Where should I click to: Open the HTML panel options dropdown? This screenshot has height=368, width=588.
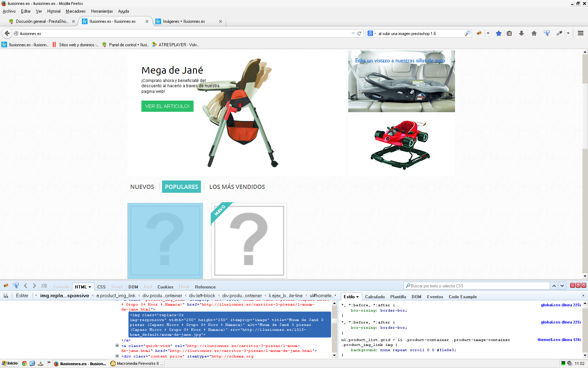coord(90,287)
